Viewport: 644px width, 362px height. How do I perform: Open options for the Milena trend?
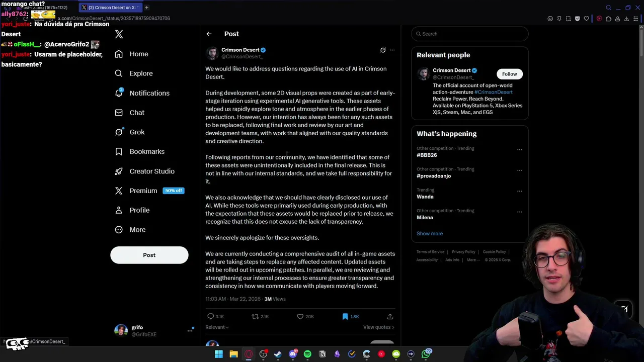(520, 212)
